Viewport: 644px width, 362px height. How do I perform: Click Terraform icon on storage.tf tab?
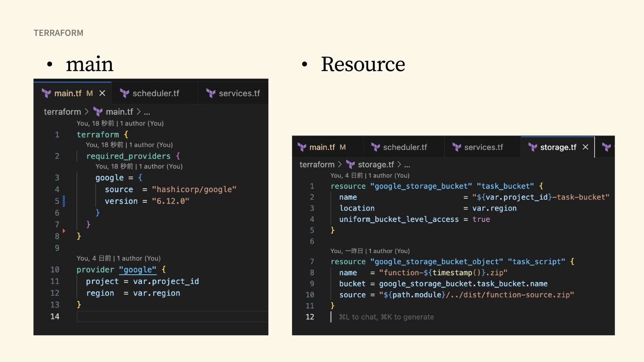coord(533,147)
